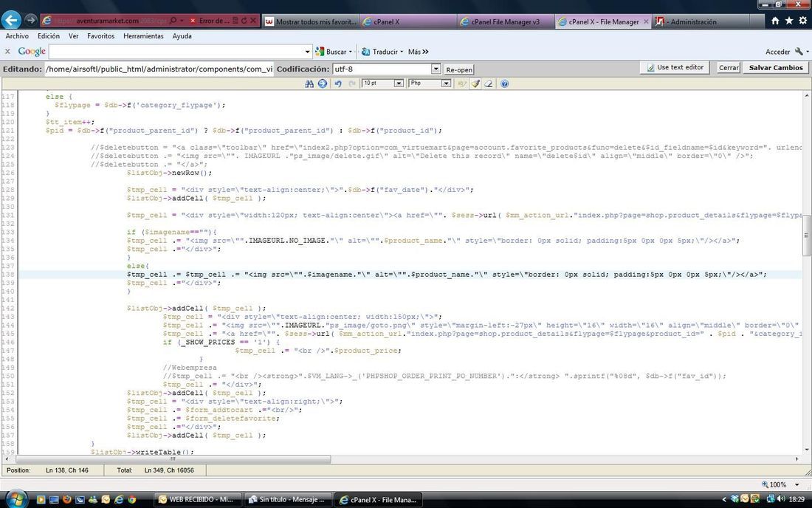Click the Acceder sign-in link
This screenshot has height=508, width=812.
click(777, 52)
